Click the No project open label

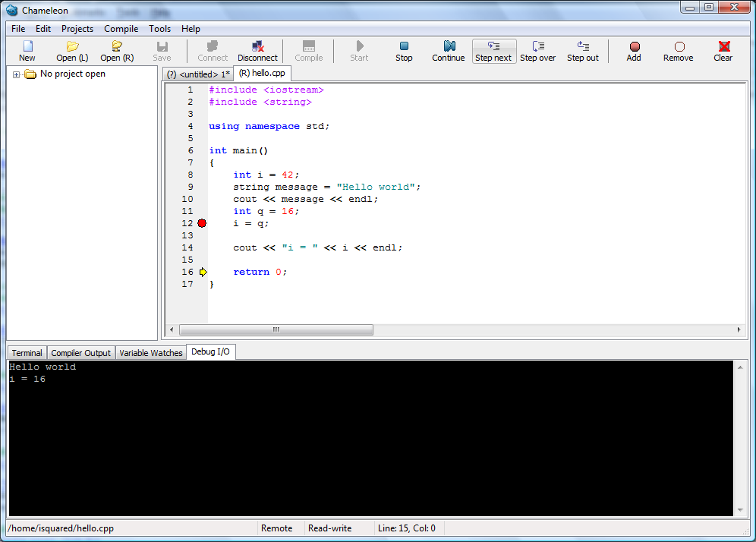tap(73, 74)
